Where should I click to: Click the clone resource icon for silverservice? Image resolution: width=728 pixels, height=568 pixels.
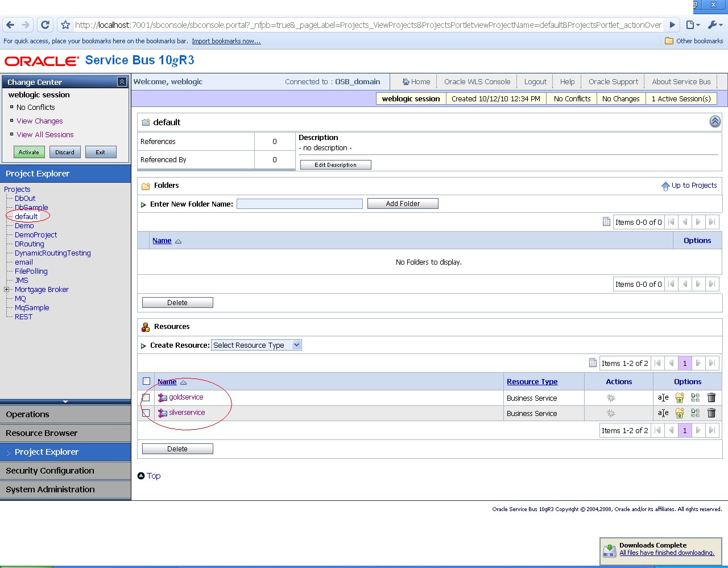click(695, 413)
